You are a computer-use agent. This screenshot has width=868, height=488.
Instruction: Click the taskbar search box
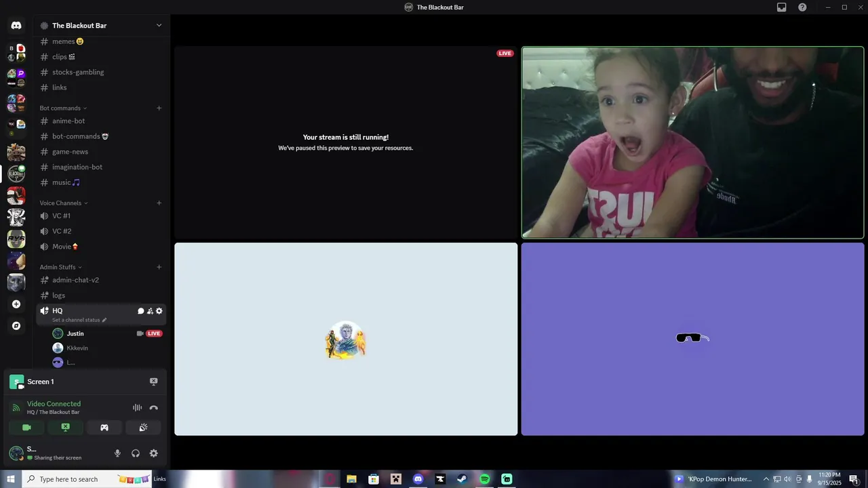click(x=86, y=479)
